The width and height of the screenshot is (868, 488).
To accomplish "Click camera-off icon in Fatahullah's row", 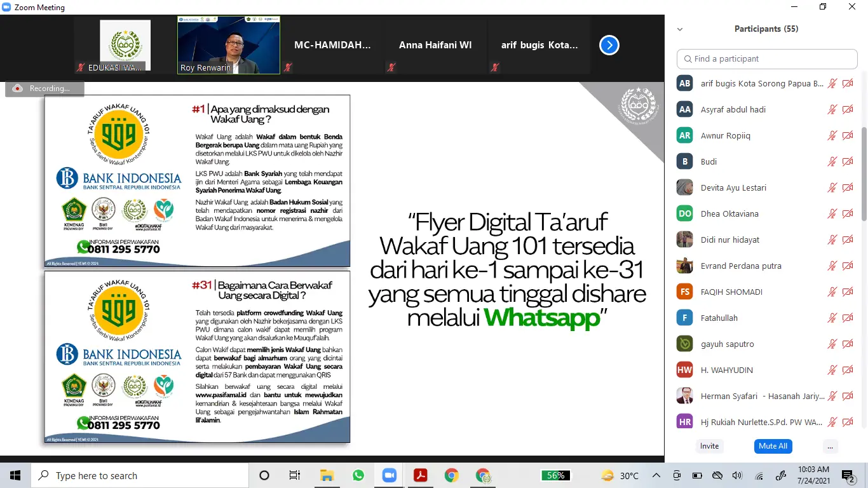I will (848, 318).
